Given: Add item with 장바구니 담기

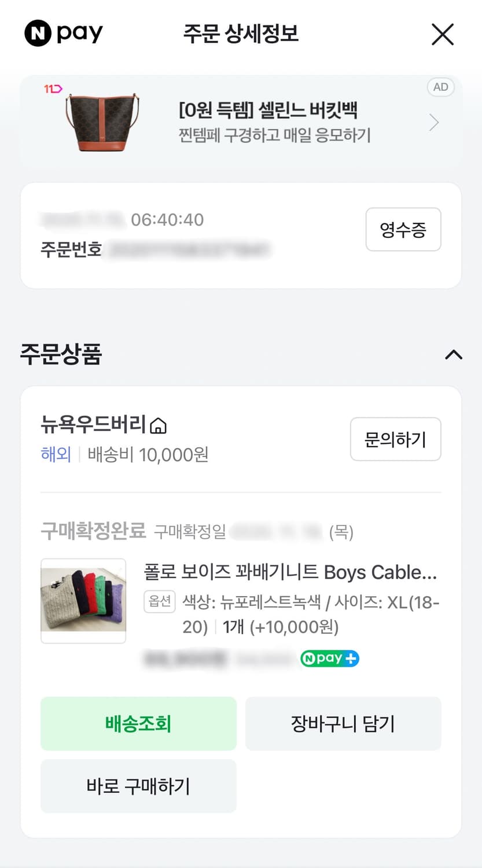Looking at the screenshot, I should [343, 724].
